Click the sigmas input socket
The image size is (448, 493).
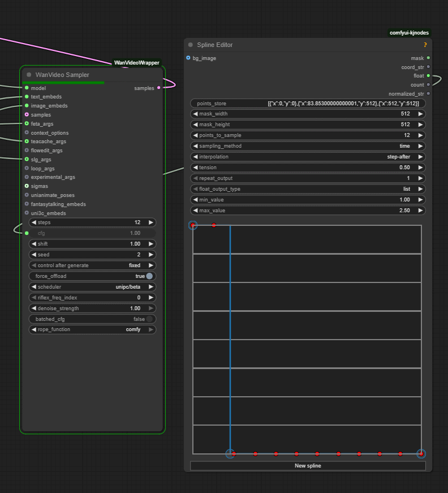27,186
